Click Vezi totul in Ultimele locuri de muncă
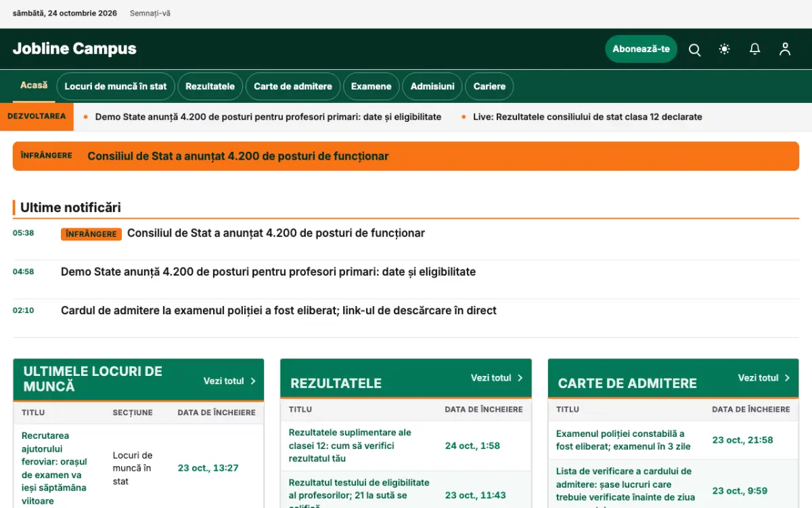Image resolution: width=812 pixels, height=508 pixels. (x=229, y=381)
